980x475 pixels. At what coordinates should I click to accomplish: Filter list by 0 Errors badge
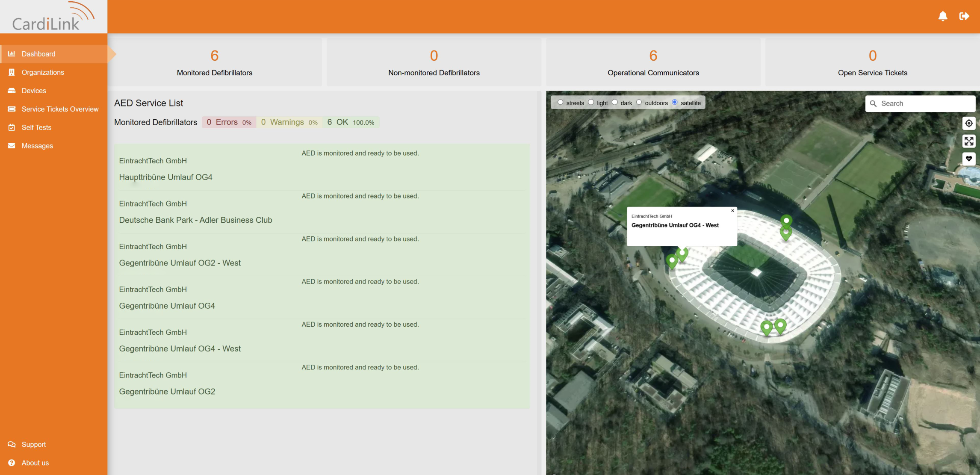[229, 122]
